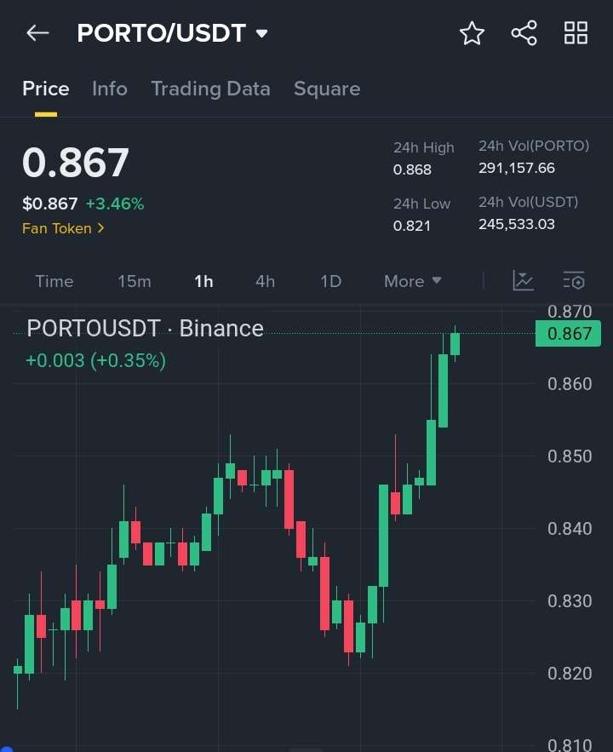Select the 15m chart interval

pyautogui.click(x=134, y=281)
